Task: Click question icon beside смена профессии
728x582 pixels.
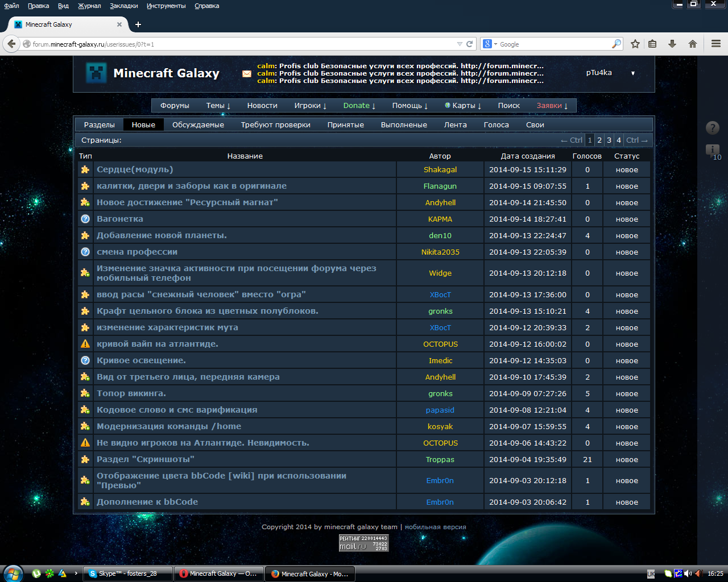Action: tap(85, 252)
